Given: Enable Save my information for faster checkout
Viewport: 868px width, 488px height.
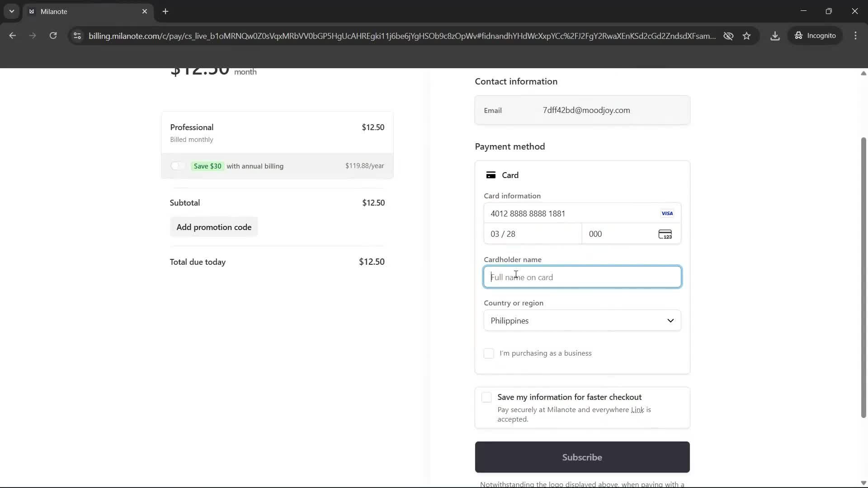Looking at the screenshot, I should (x=486, y=397).
